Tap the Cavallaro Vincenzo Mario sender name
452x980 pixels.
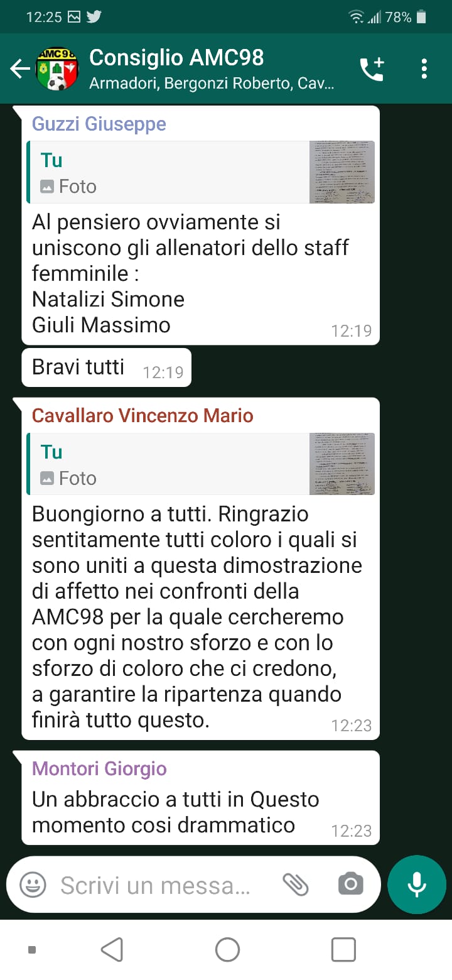tap(143, 415)
